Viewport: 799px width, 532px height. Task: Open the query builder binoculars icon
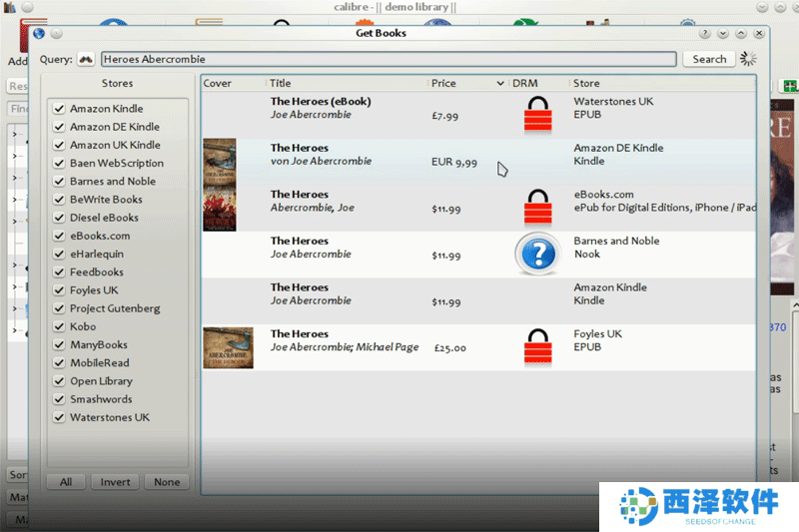tap(86, 60)
